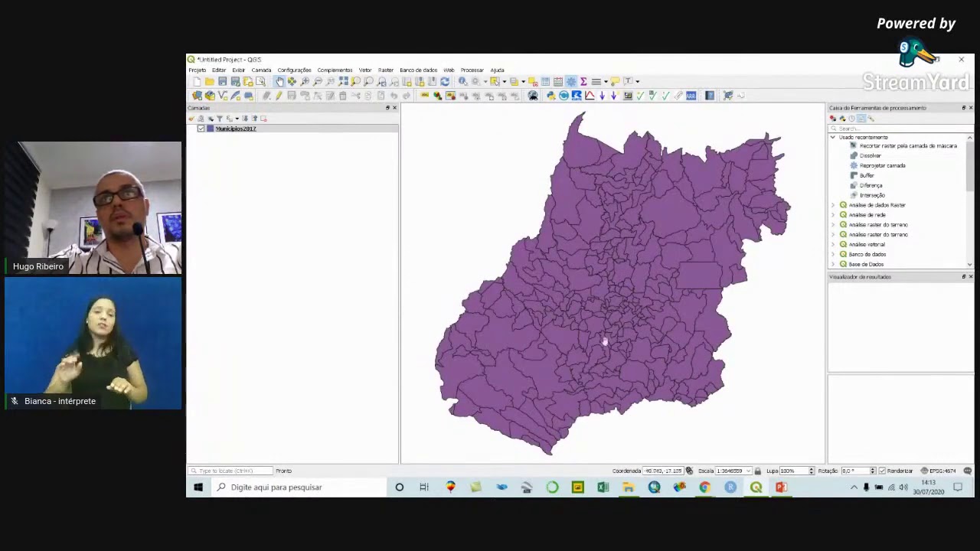Open Reprojetar camada tool

(882, 165)
